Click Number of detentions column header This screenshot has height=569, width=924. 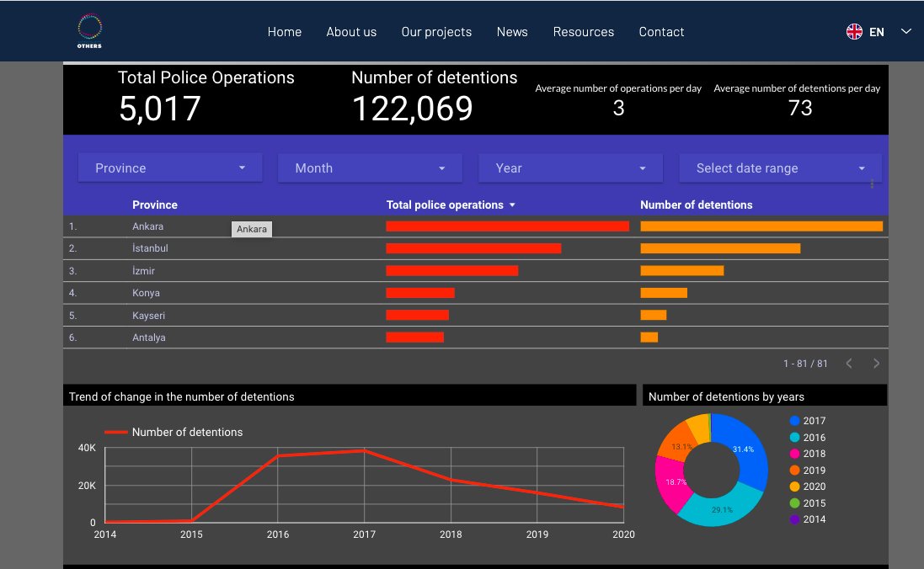coord(696,205)
